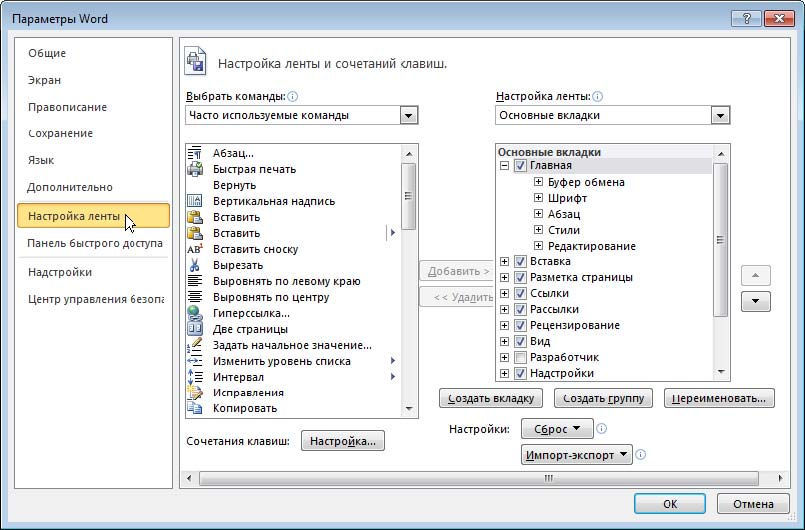
Task: Click down scroll arrow of commands list
Action: pyautogui.click(x=409, y=409)
